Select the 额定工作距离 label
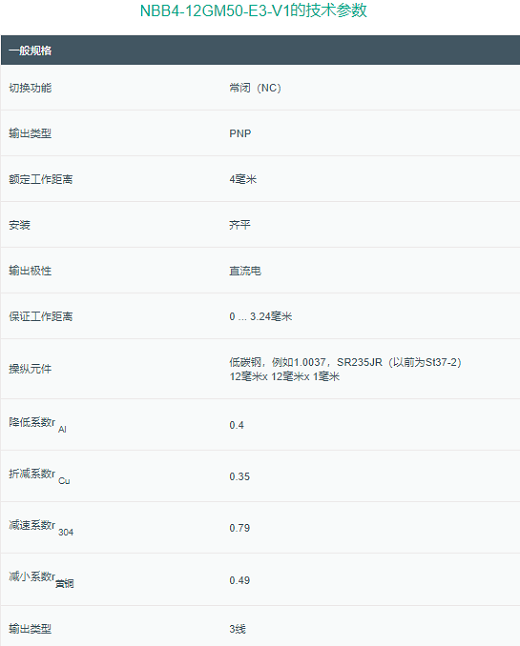Image resolution: width=520 pixels, height=646 pixels. click(41, 179)
